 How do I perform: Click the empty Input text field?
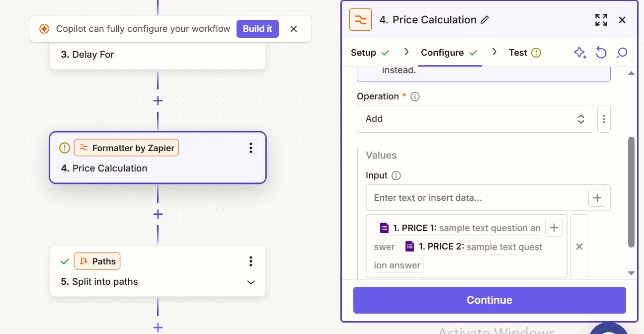[477, 198]
